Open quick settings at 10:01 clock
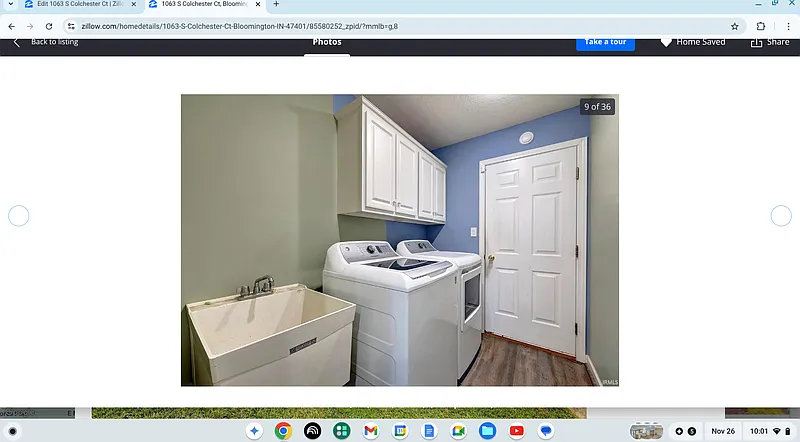 (x=770, y=431)
